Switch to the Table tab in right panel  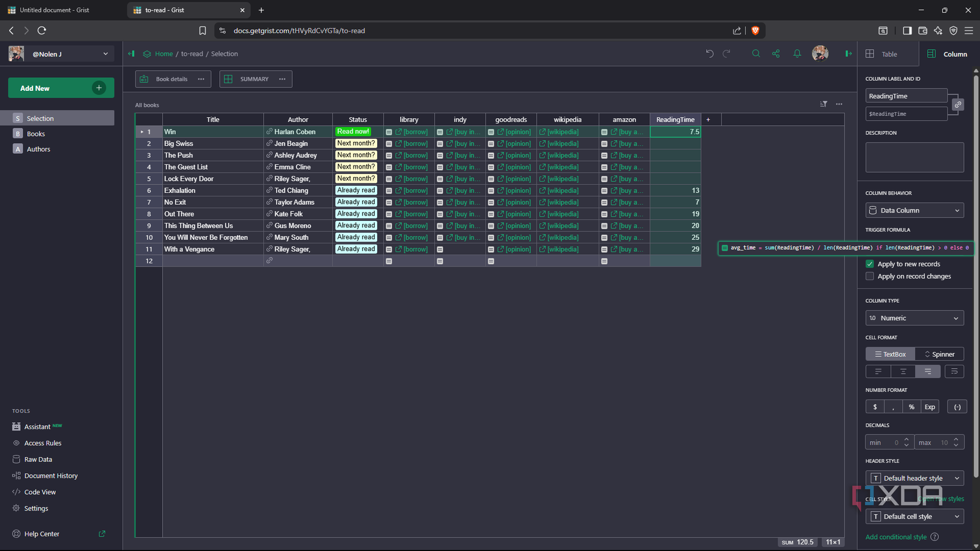[x=888, y=53]
